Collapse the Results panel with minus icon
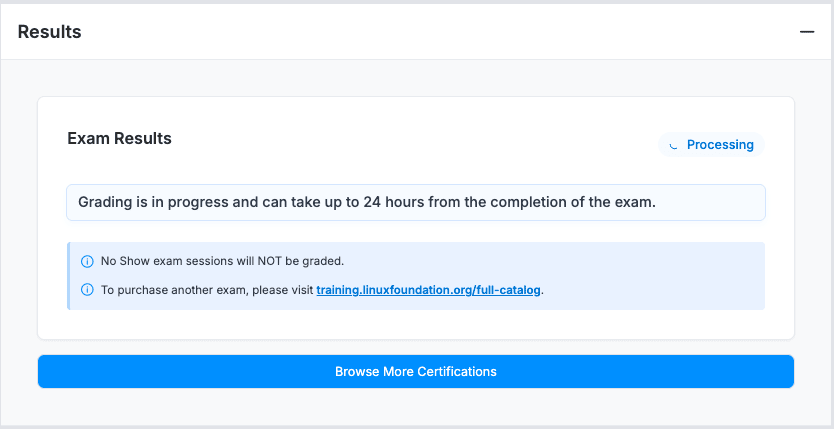Screen dimensions: 835x429 pyautogui.click(x=807, y=32)
